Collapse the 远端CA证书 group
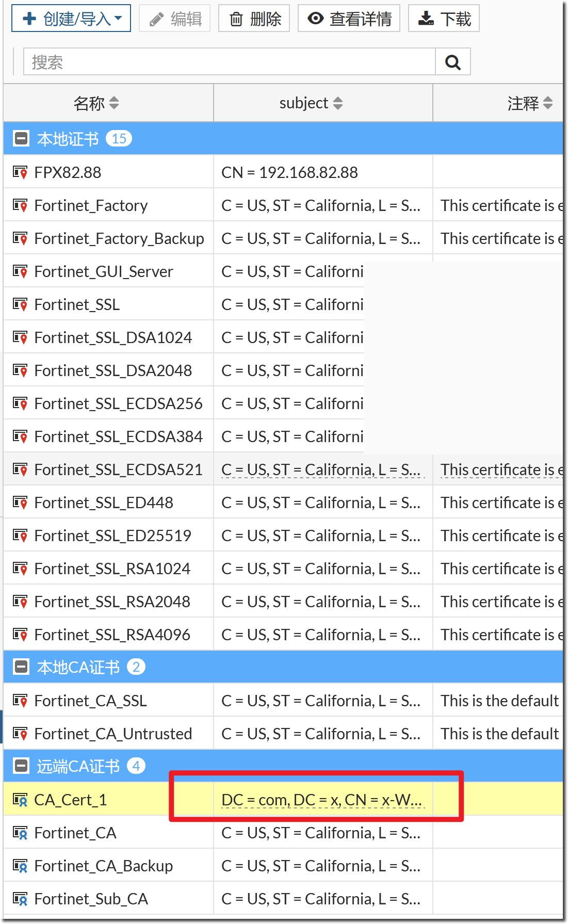The height and width of the screenshot is (924, 568). tap(21, 766)
